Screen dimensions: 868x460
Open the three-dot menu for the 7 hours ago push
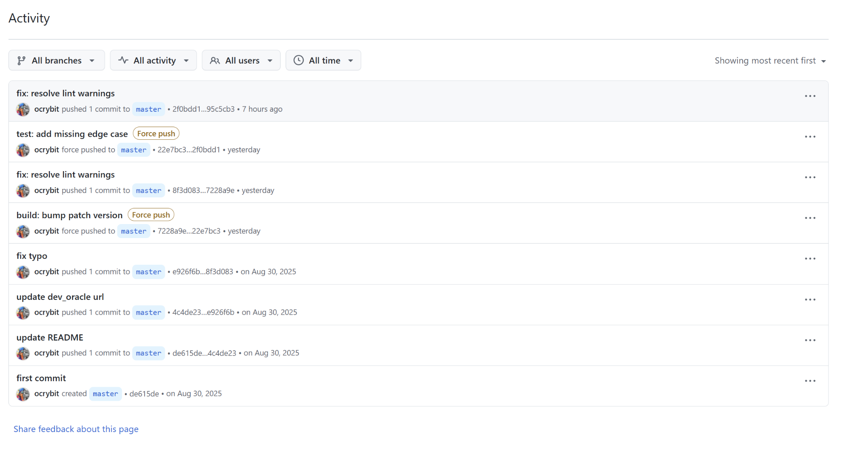pyautogui.click(x=810, y=96)
